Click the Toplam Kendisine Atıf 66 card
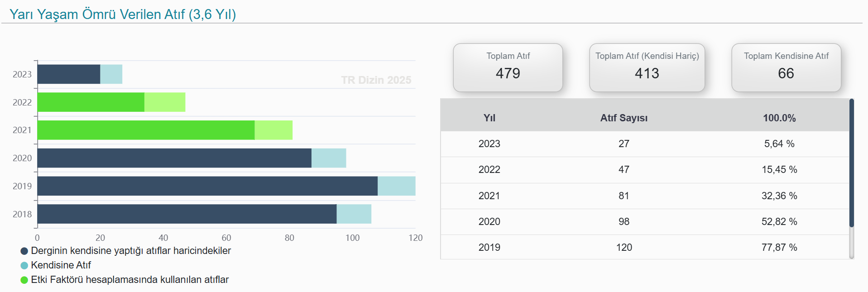This screenshot has height=292, width=868. 786,67
